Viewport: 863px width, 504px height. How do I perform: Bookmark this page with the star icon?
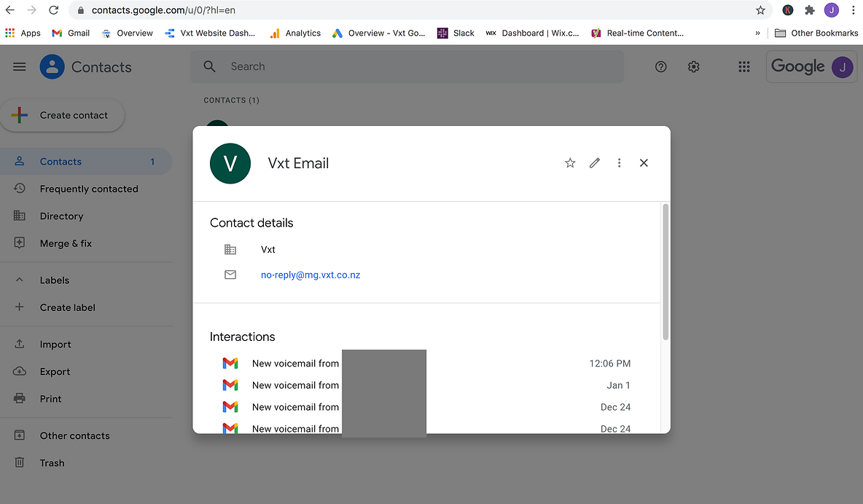click(x=761, y=10)
